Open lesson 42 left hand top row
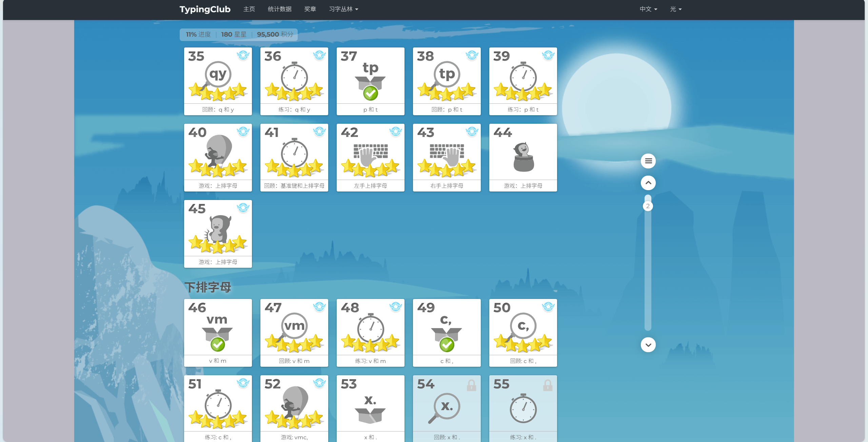 coord(370,158)
